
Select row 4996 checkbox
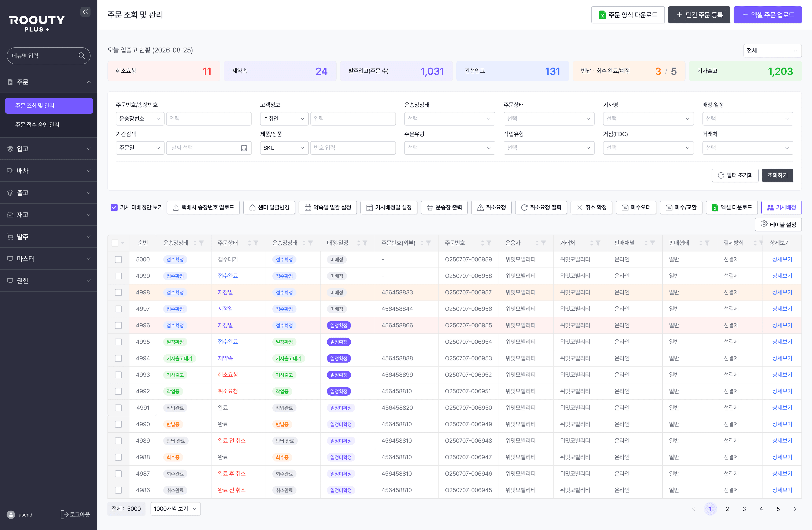click(x=118, y=325)
